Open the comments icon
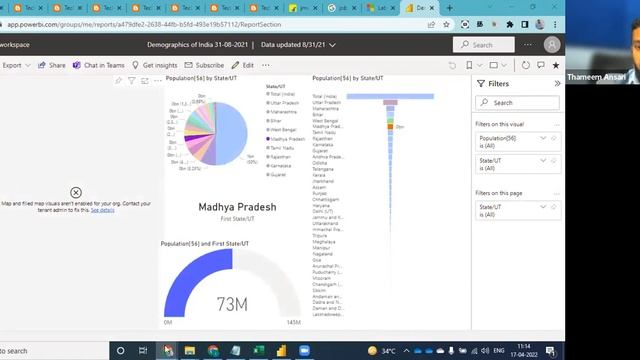 [541, 65]
